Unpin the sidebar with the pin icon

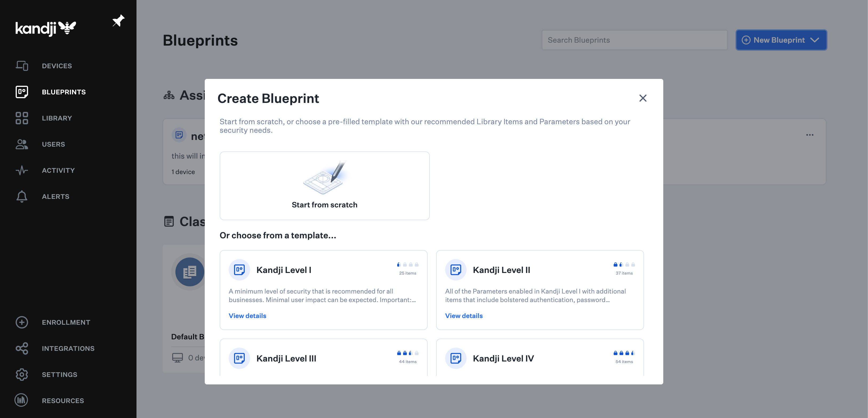pos(118,21)
